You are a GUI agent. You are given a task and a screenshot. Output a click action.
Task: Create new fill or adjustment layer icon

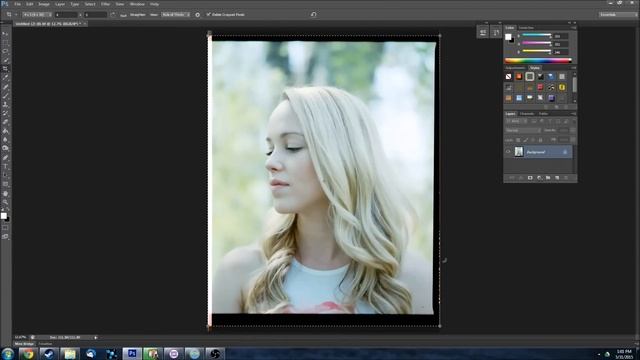point(539,178)
